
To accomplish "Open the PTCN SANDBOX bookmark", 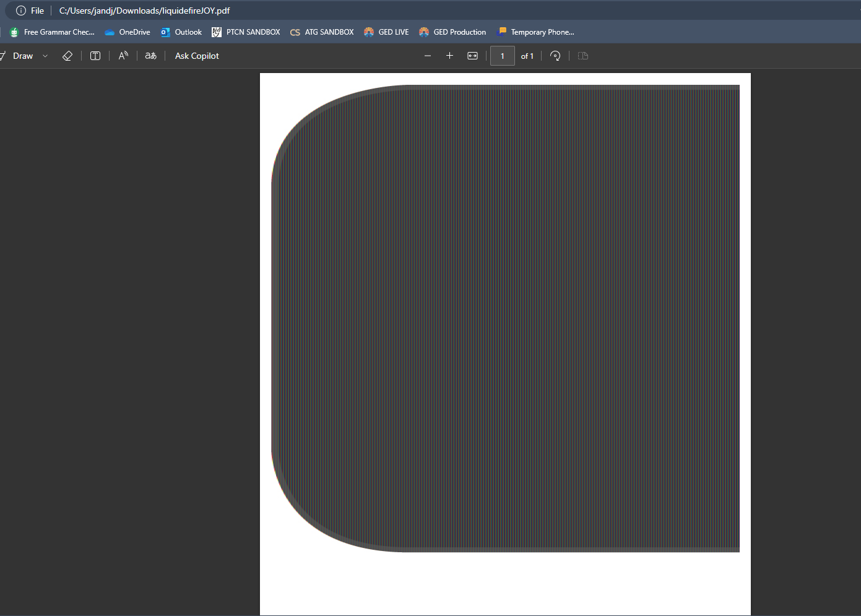I will click(246, 32).
